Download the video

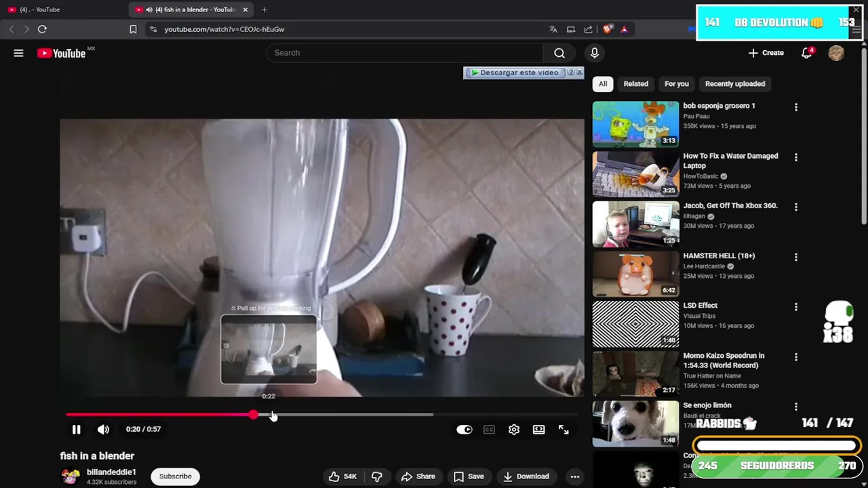pos(526,476)
